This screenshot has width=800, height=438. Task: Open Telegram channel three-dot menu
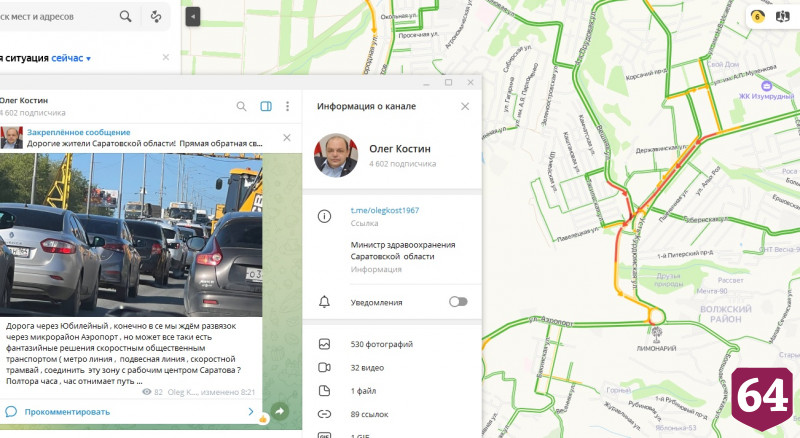287,106
